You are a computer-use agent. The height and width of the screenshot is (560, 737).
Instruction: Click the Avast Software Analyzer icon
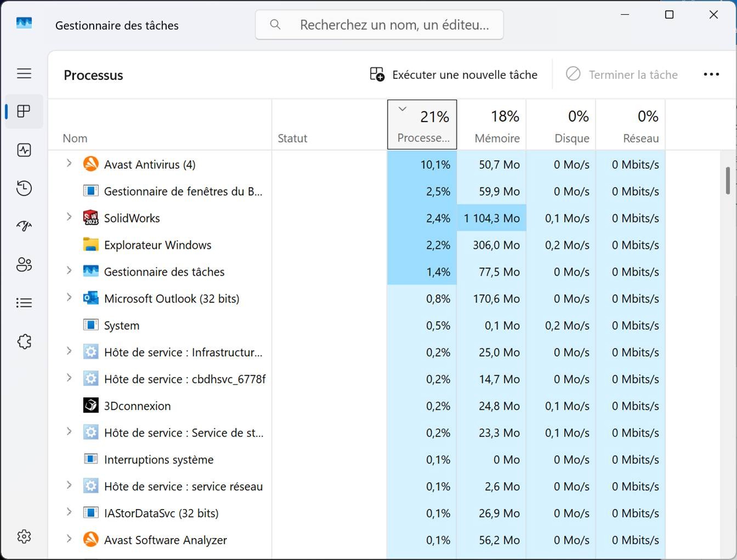(x=90, y=540)
